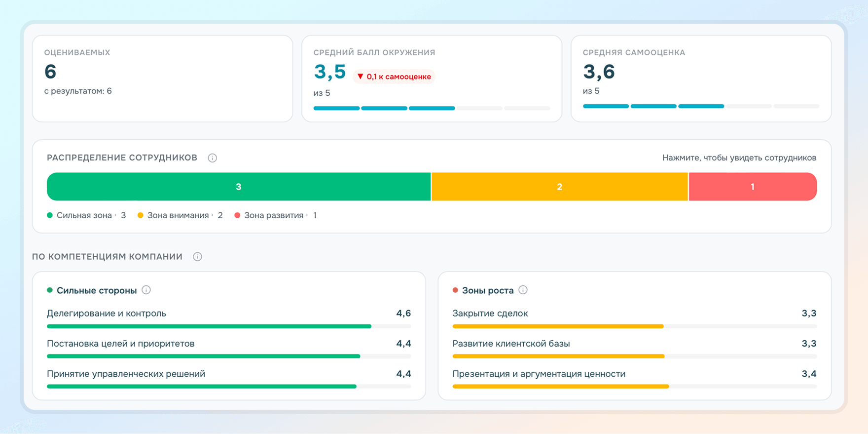
Task: Click the Презентация и аргументация ценности competency
Action: 539,374
